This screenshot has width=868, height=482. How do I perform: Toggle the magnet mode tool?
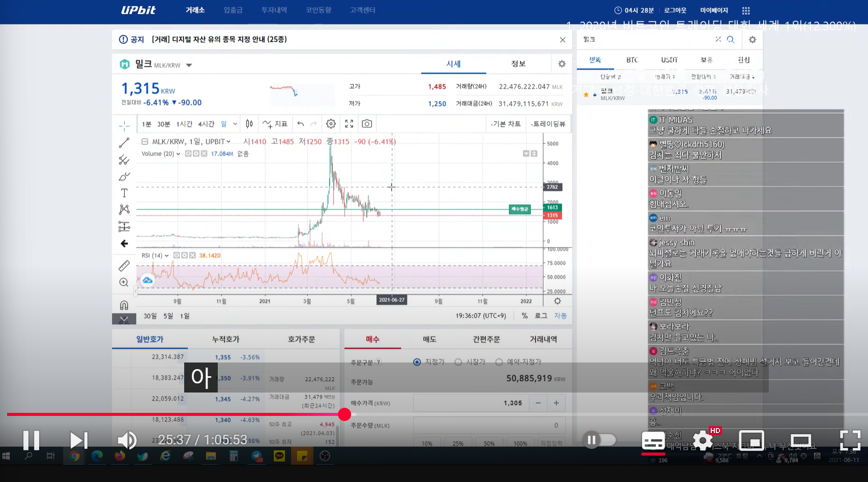(124, 305)
